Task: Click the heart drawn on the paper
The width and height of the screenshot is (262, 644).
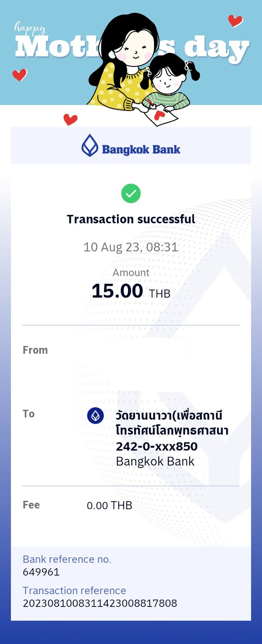Action: 160,115
